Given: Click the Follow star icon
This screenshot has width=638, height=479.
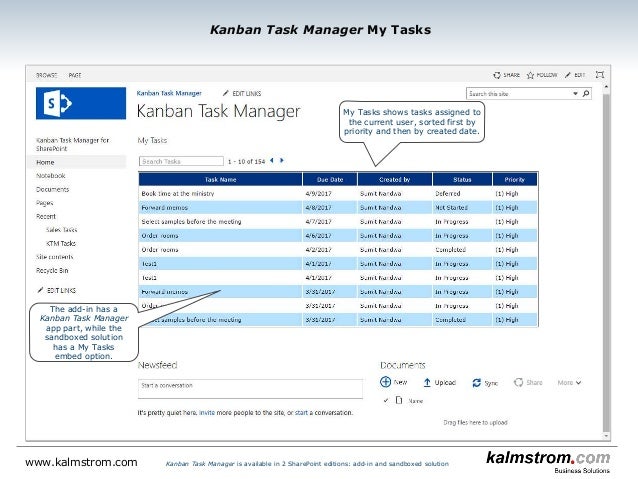Looking at the screenshot, I should click(x=530, y=75).
